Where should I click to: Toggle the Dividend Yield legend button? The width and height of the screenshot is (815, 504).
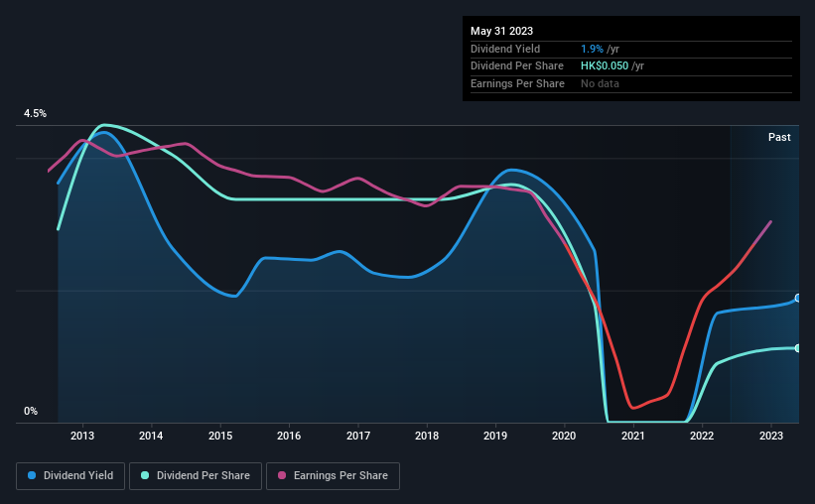(x=70, y=476)
